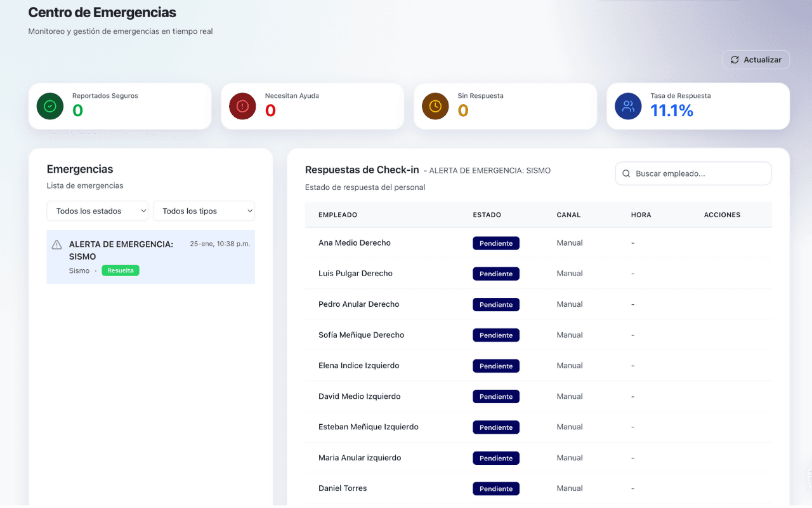Select the Daniel Torres employee row

343,488
